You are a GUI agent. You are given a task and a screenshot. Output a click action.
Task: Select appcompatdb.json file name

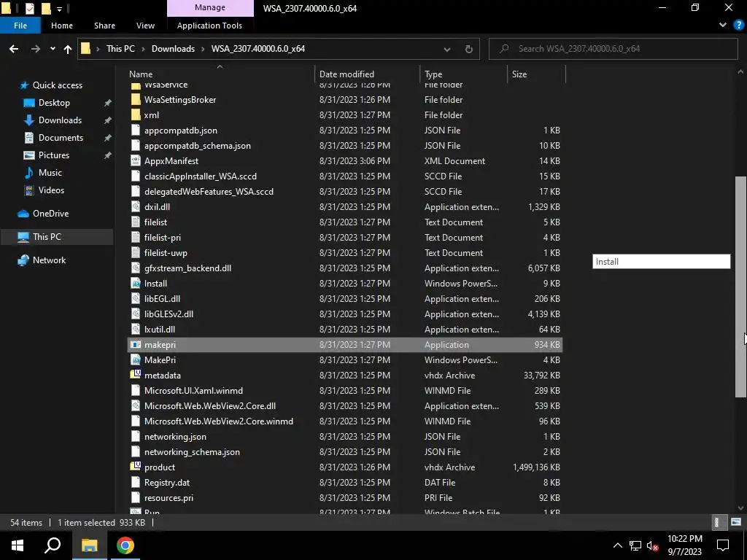[x=181, y=131]
